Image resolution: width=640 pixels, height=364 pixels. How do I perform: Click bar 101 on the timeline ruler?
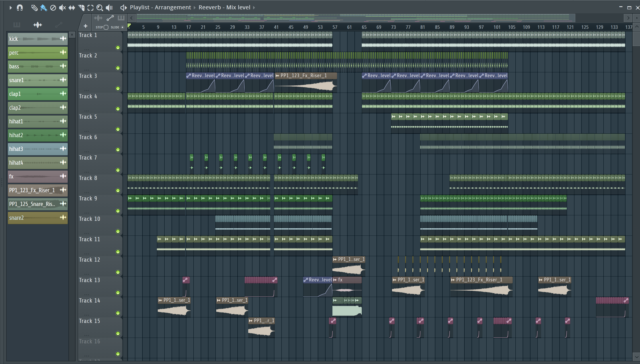click(x=497, y=27)
